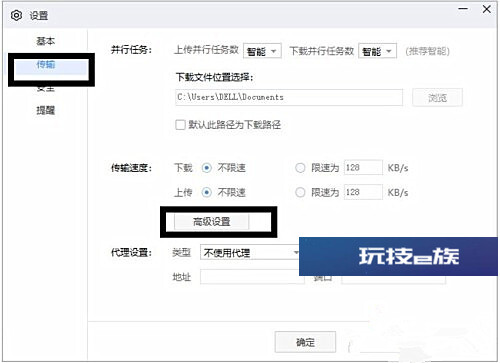
Task: Click upload speed limit 128 field
Action: point(363,192)
